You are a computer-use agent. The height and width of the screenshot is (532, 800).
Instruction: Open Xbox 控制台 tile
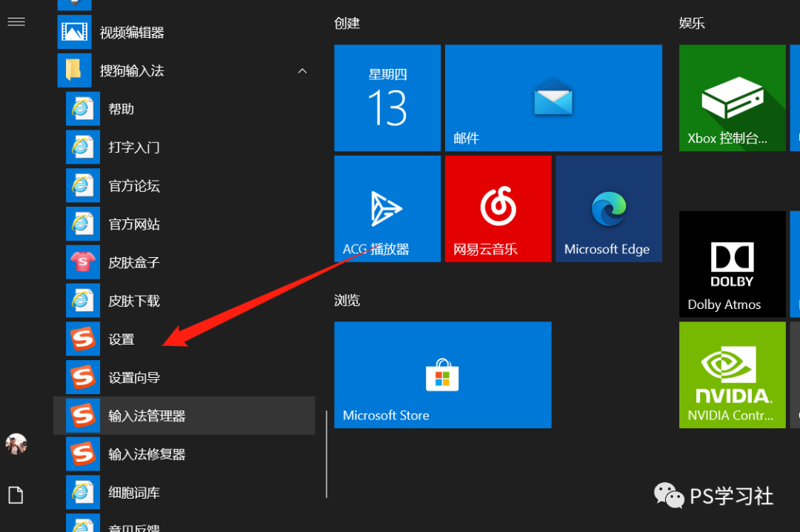[732, 98]
